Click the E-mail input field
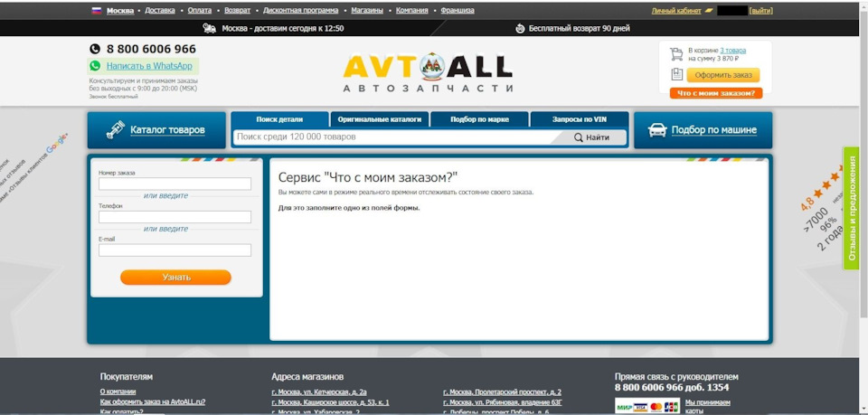The width and height of the screenshot is (868, 415). pos(175,250)
